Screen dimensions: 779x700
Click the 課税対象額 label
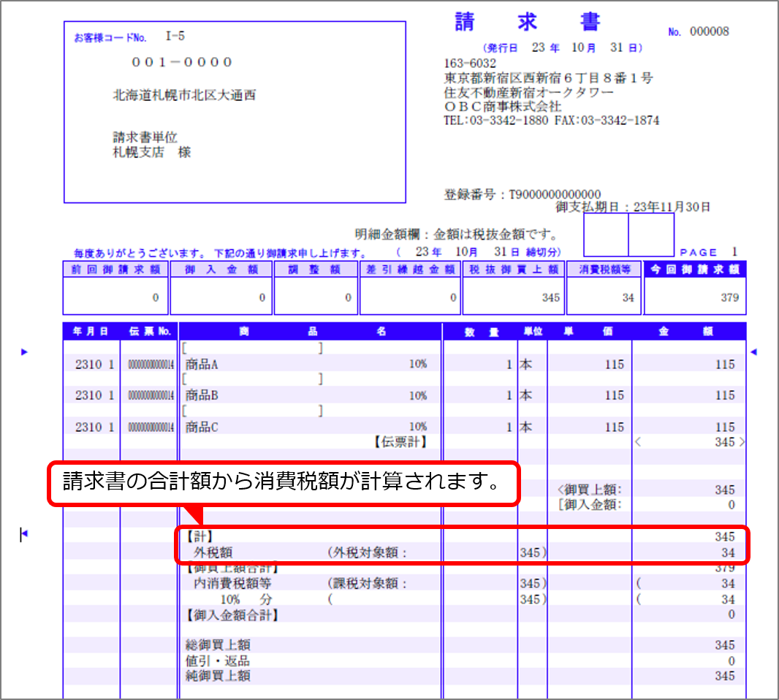[x=367, y=583]
